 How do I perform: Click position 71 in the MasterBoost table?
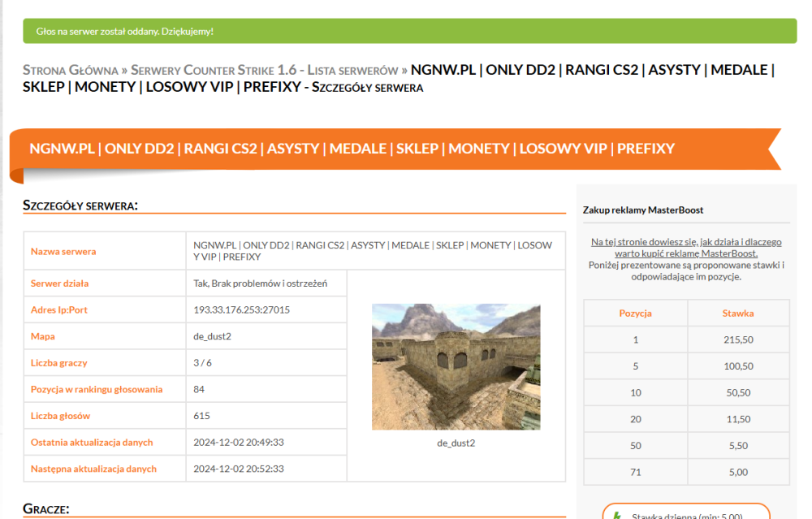[636, 472]
